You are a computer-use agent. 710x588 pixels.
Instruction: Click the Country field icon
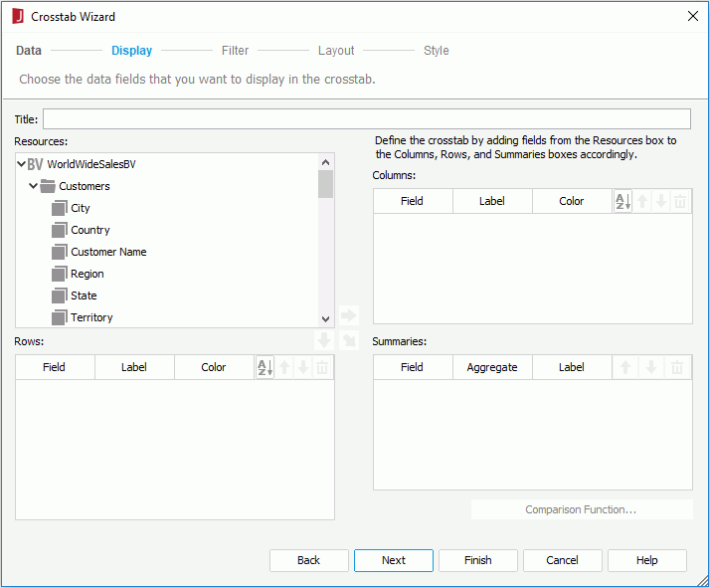[x=60, y=230]
